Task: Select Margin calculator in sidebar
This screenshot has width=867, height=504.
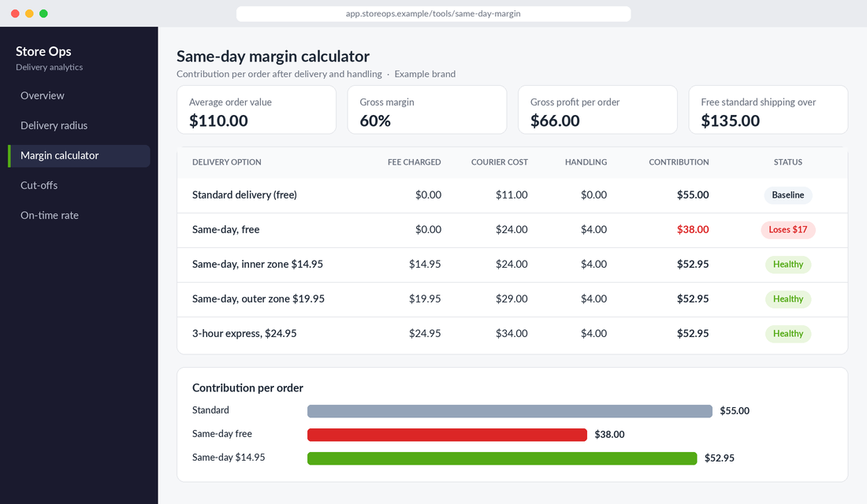Action: (x=79, y=156)
